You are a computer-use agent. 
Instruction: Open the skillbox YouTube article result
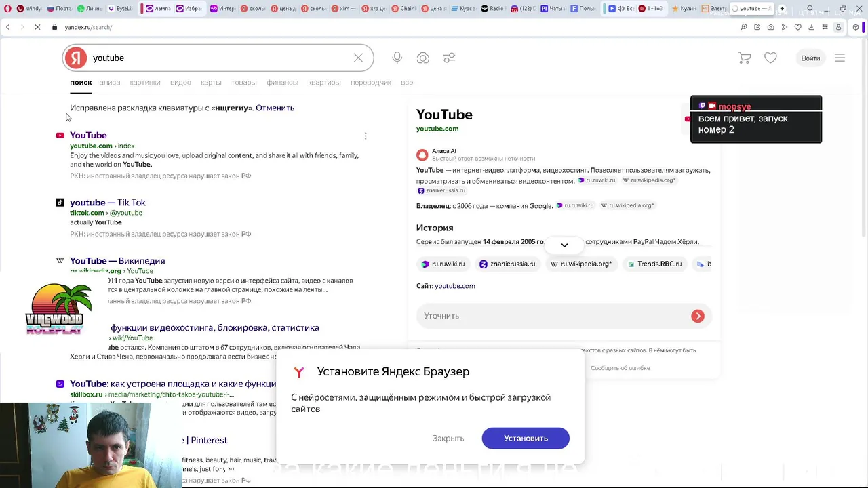pyautogui.click(x=173, y=384)
